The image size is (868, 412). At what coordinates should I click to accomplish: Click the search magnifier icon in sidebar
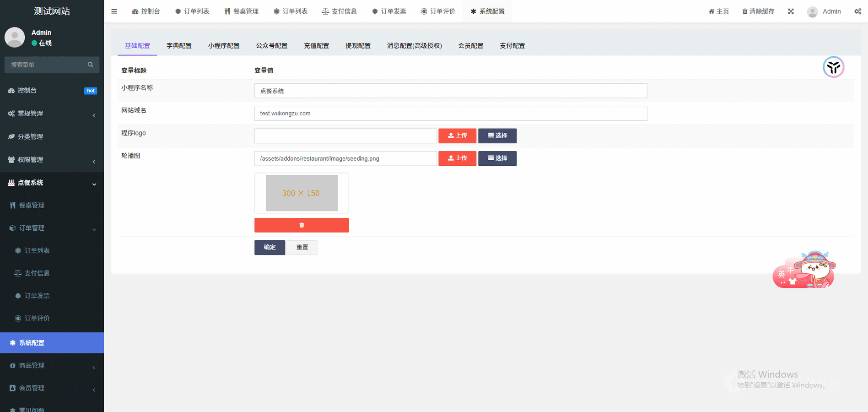click(90, 65)
